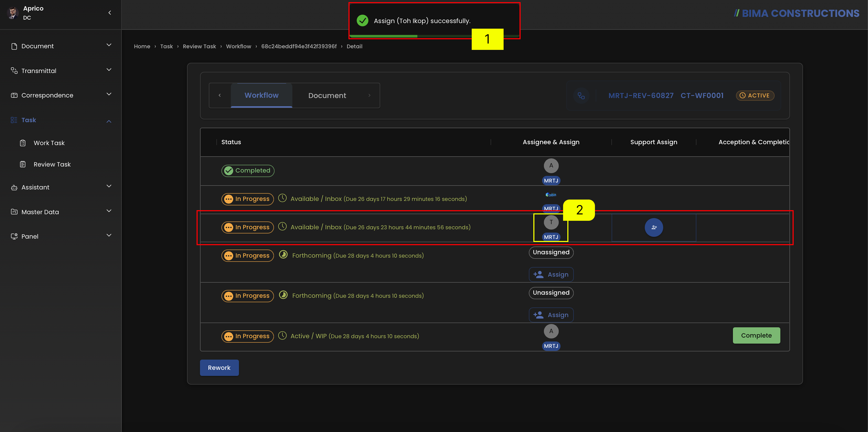Click the Review Task clipboard icon
868x432 pixels.
point(23,164)
